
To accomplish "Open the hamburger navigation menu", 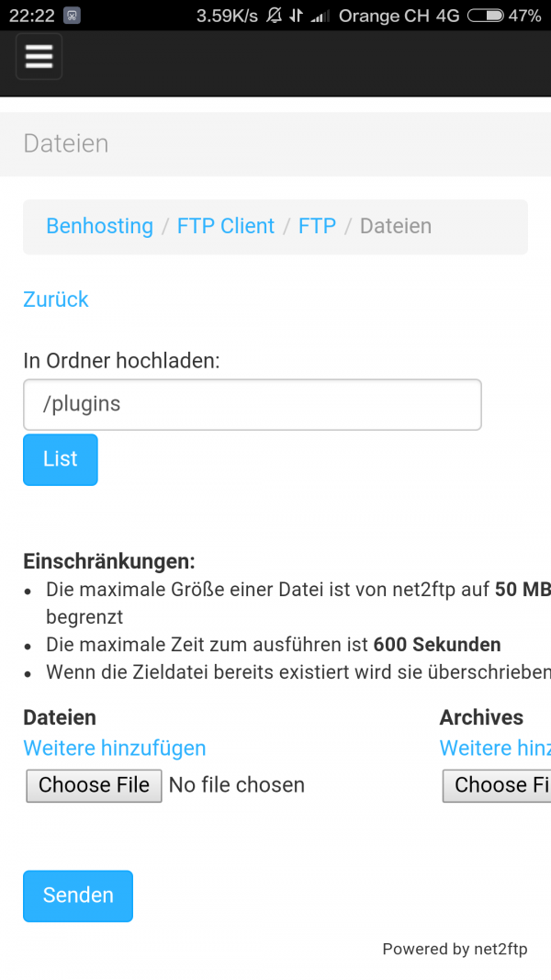I will click(39, 57).
